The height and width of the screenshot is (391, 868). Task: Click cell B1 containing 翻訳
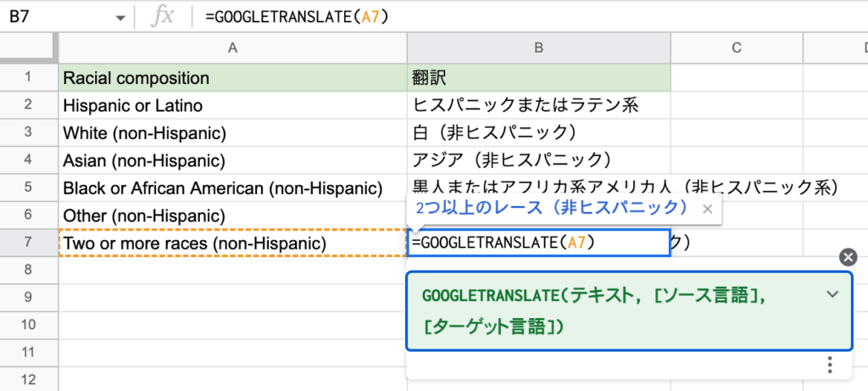(x=538, y=78)
